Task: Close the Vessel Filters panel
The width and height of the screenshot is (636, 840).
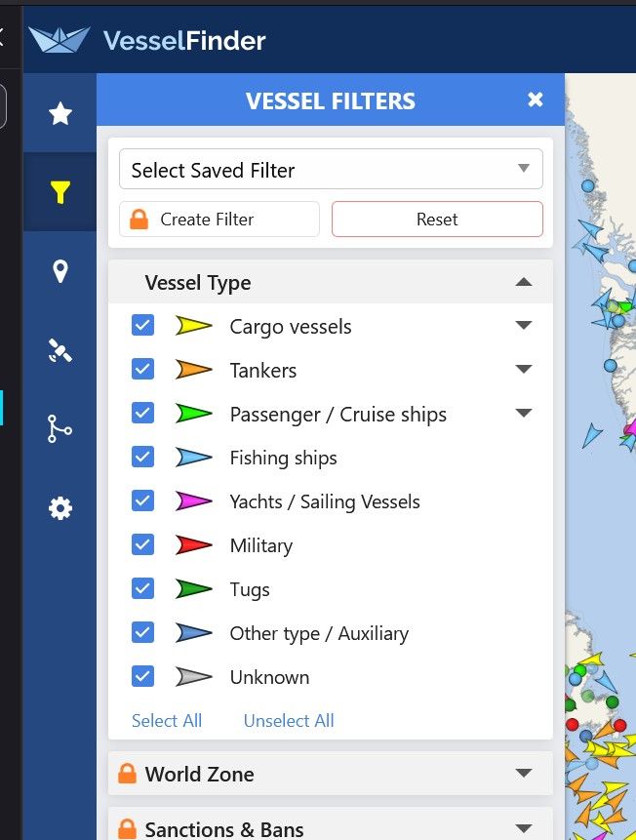Action: [x=535, y=100]
